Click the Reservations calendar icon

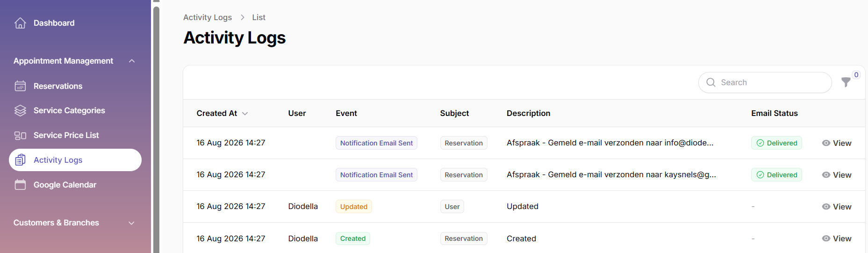20,86
